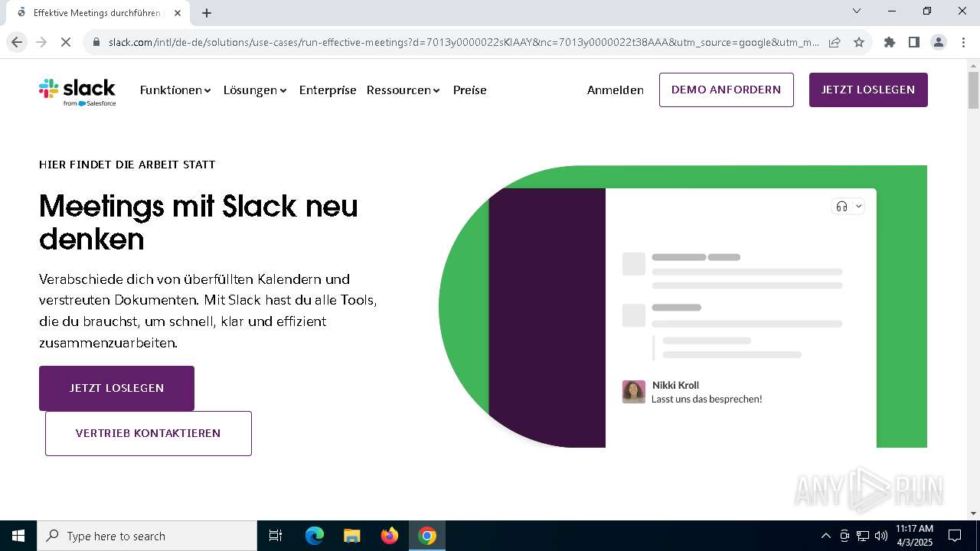Click the URL address bar field
Screen dimensions: 980x551
463,42
